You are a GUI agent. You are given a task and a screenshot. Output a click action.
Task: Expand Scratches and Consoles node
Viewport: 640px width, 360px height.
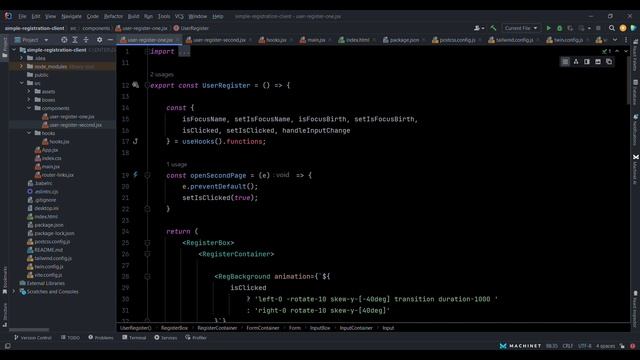coord(14,291)
